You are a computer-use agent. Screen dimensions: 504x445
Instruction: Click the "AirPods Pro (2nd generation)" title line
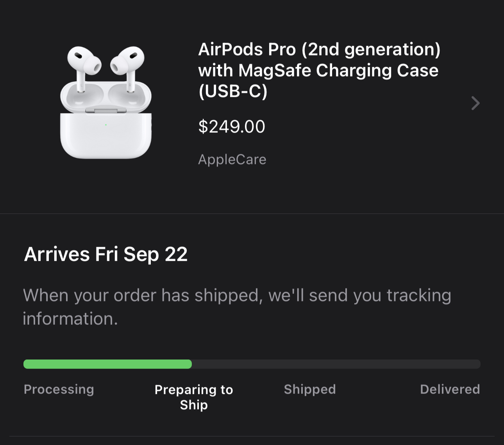click(x=319, y=50)
